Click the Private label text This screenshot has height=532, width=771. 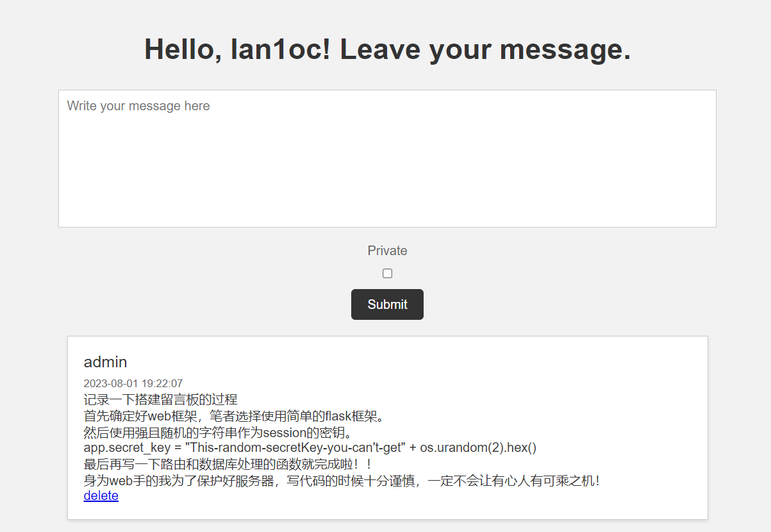point(387,251)
